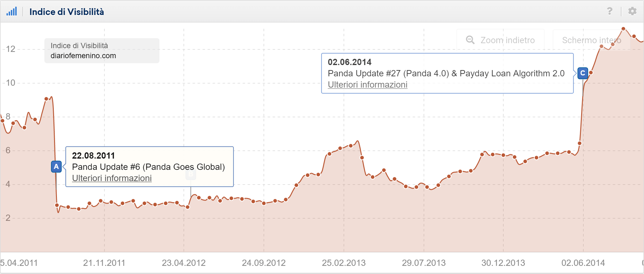Select event pin C on the chart
Viewport: 644px width, 274px height.
pos(583,73)
